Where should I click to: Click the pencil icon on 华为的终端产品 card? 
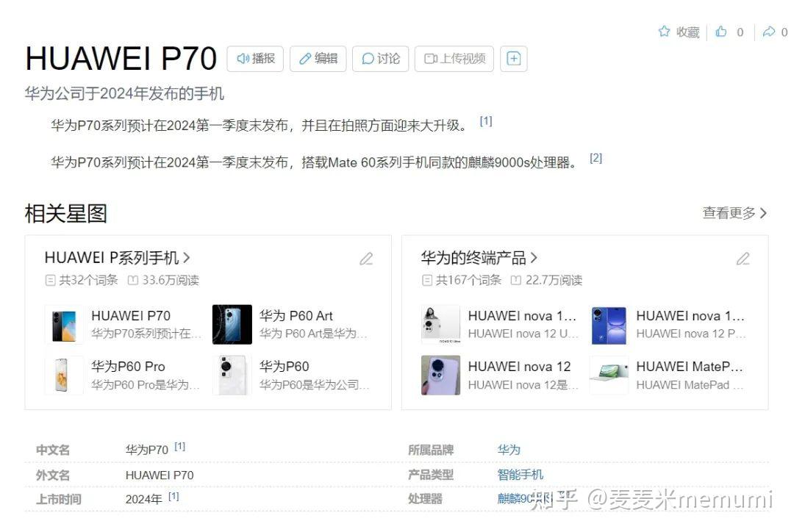pos(743,259)
